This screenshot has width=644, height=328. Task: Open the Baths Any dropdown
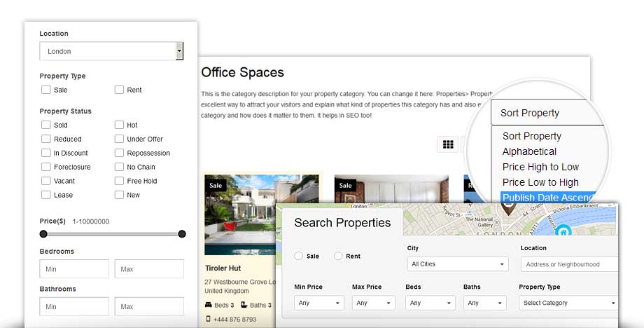[485, 303]
